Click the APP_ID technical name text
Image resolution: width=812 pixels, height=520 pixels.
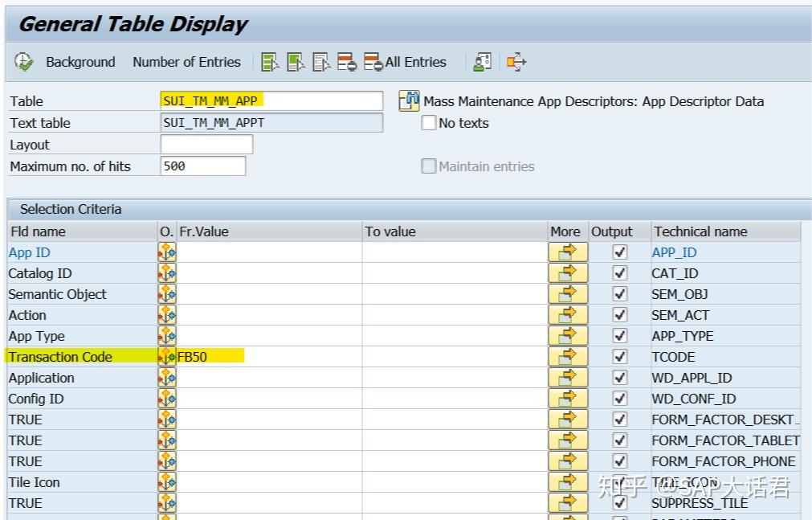[674, 252]
